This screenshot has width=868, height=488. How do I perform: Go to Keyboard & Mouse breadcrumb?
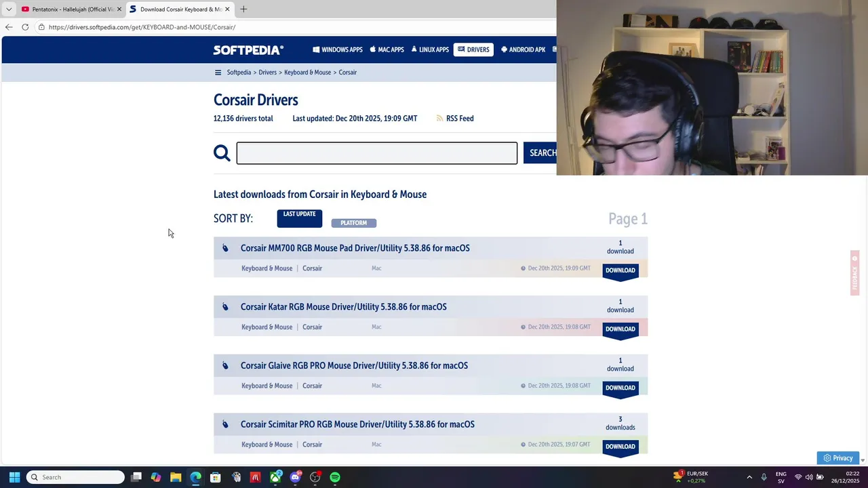(307, 73)
